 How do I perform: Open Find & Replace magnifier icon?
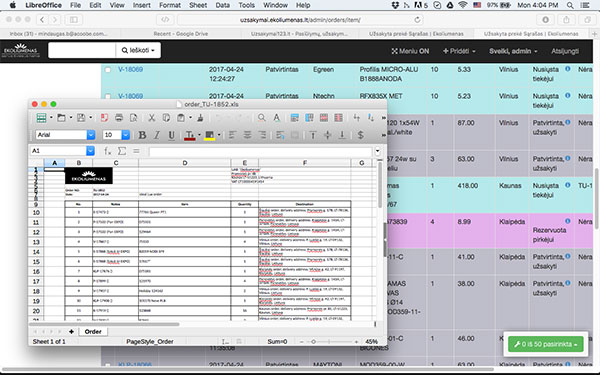point(262,118)
